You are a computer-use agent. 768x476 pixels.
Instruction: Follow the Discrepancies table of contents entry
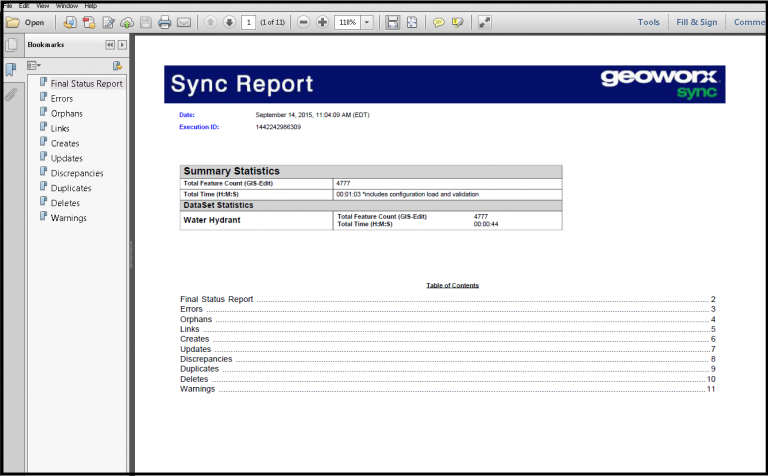click(x=448, y=359)
